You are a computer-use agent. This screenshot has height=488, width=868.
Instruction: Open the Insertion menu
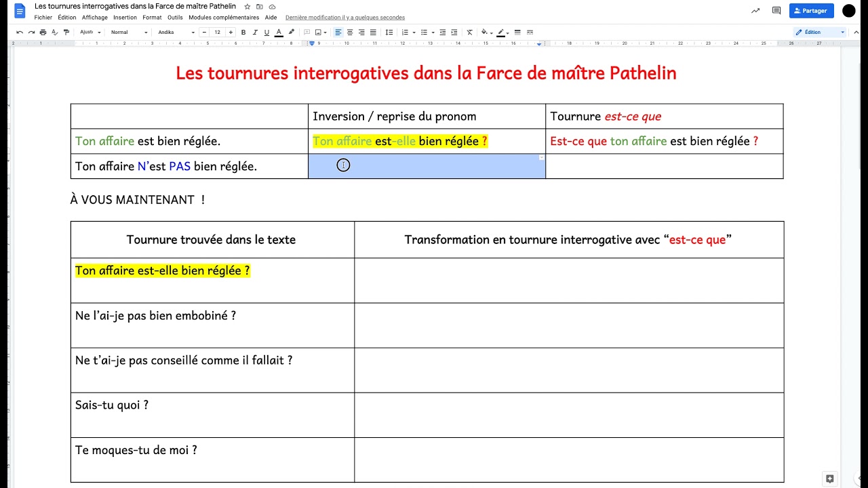pos(125,18)
